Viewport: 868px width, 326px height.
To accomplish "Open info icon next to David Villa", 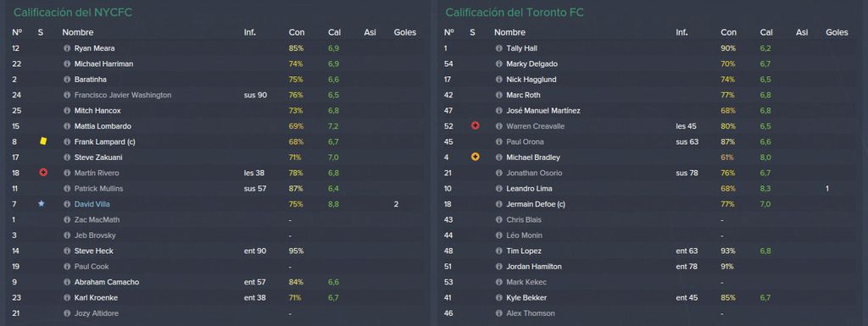I will pyautogui.click(x=67, y=204).
